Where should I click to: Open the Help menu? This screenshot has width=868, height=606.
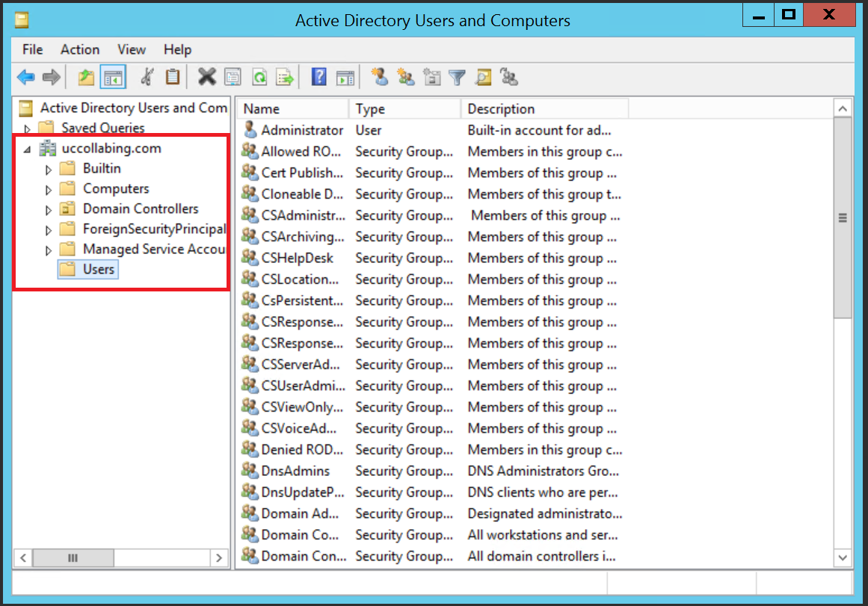[x=178, y=50]
